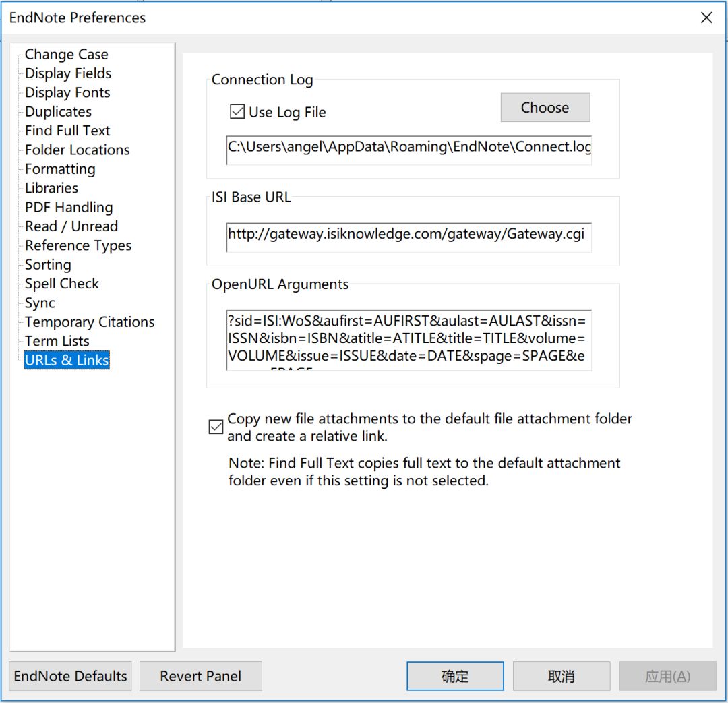Click Choose to pick log file
This screenshot has width=728, height=703.
545,107
